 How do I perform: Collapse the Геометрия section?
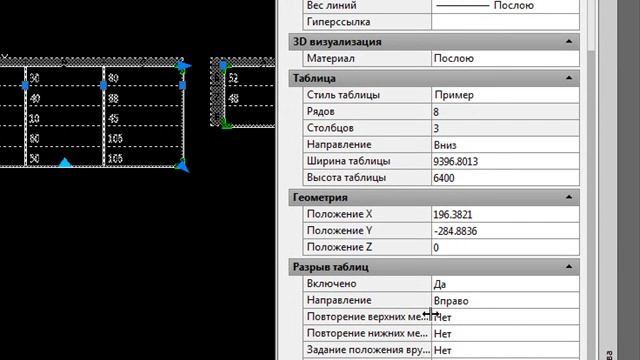click(x=569, y=197)
